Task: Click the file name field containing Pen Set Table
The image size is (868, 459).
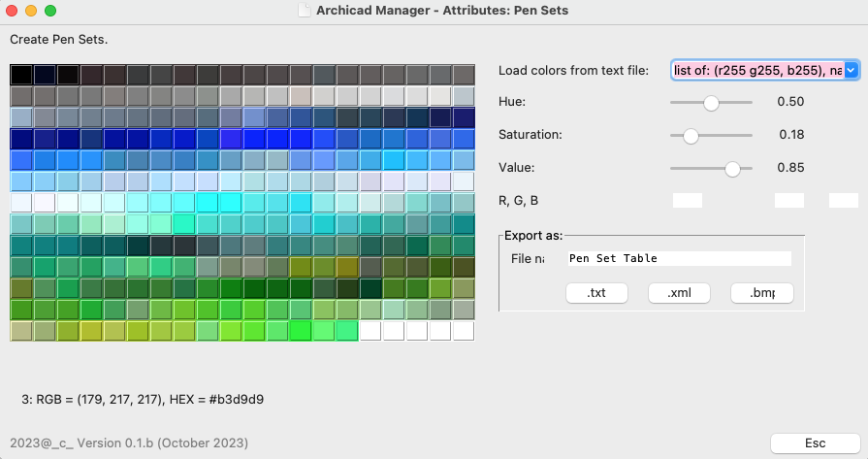Action: (680, 258)
